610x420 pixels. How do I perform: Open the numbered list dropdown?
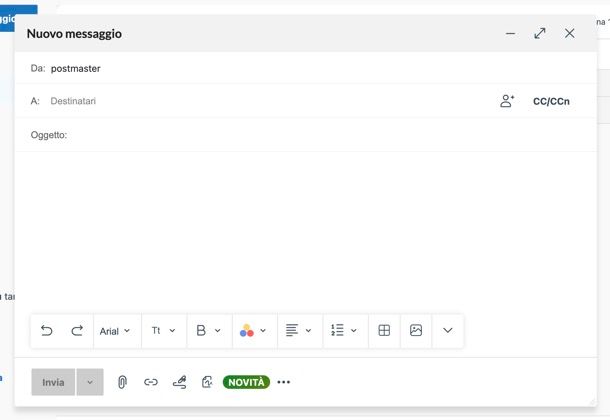(x=344, y=331)
